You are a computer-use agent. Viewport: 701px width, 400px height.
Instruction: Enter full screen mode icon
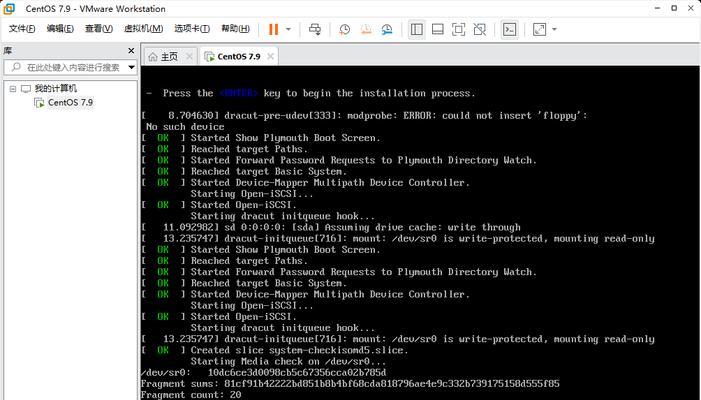click(459, 29)
